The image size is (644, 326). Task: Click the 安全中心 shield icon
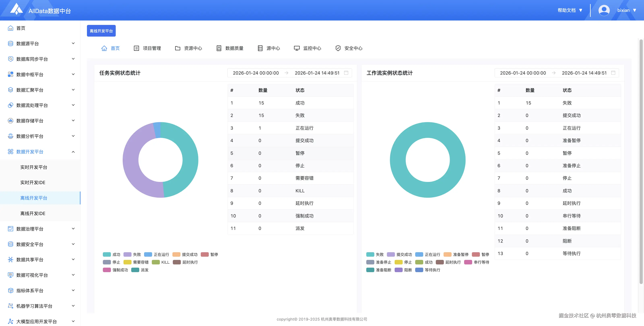tap(338, 48)
